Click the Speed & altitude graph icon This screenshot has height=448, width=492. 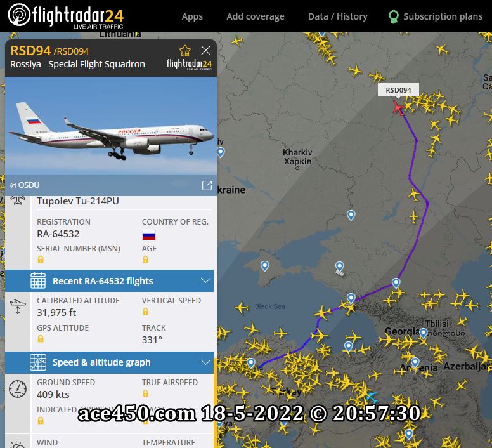pyautogui.click(x=38, y=362)
